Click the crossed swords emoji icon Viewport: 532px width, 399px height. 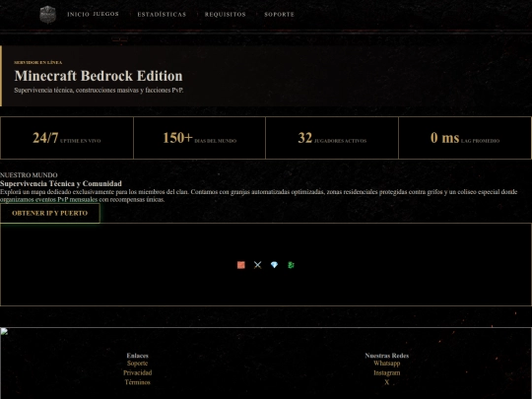257,265
